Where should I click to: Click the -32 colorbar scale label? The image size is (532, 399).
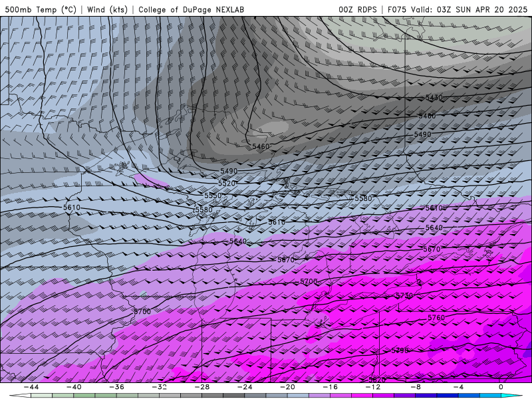pos(160,387)
